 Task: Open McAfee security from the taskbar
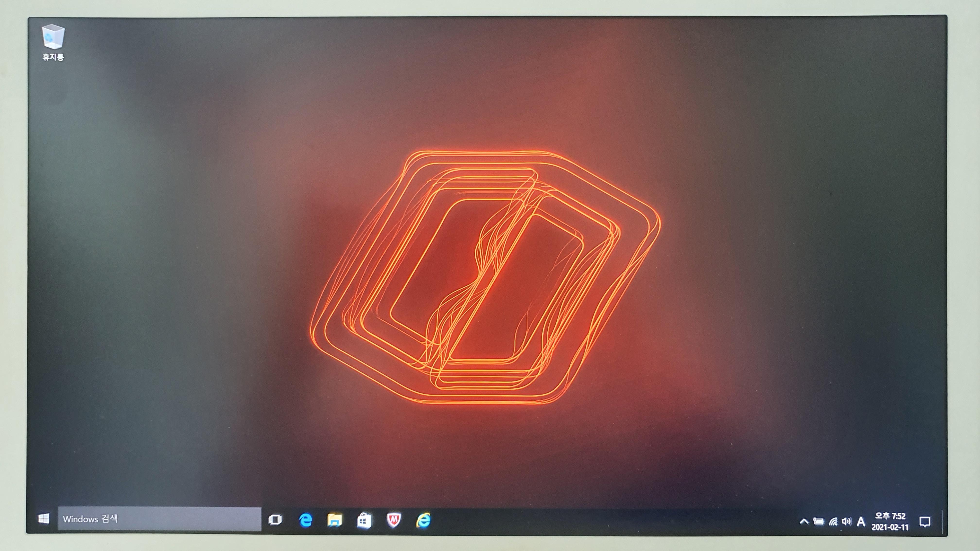[x=393, y=520]
